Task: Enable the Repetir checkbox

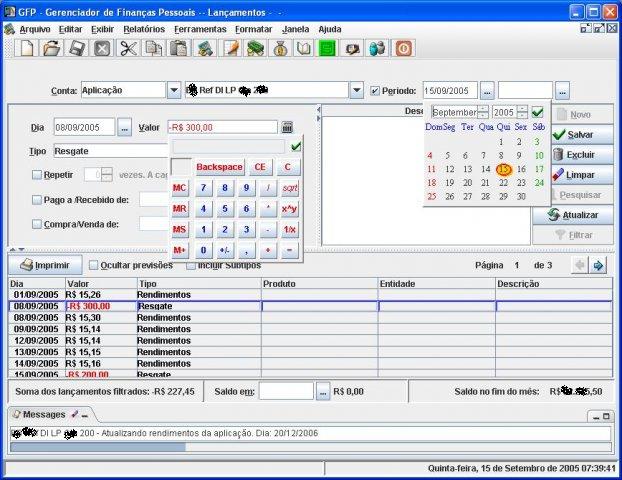Action: click(37, 174)
